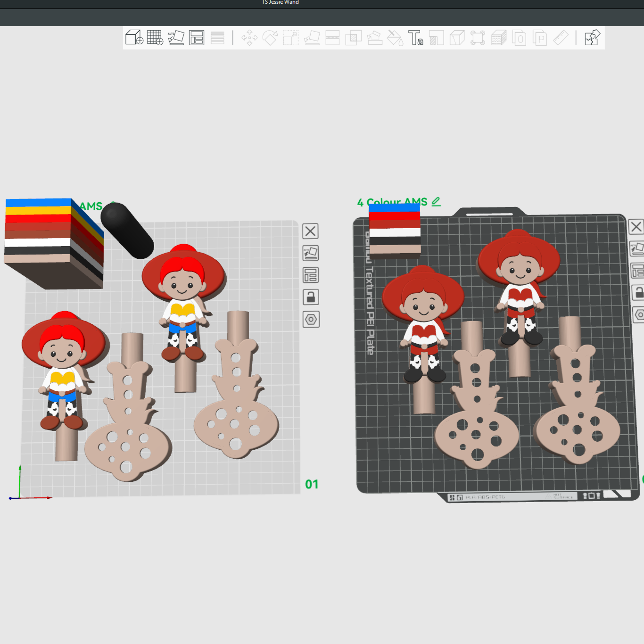
Task: Click the stacked layers box toolbar icon
Action: point(498,37)
